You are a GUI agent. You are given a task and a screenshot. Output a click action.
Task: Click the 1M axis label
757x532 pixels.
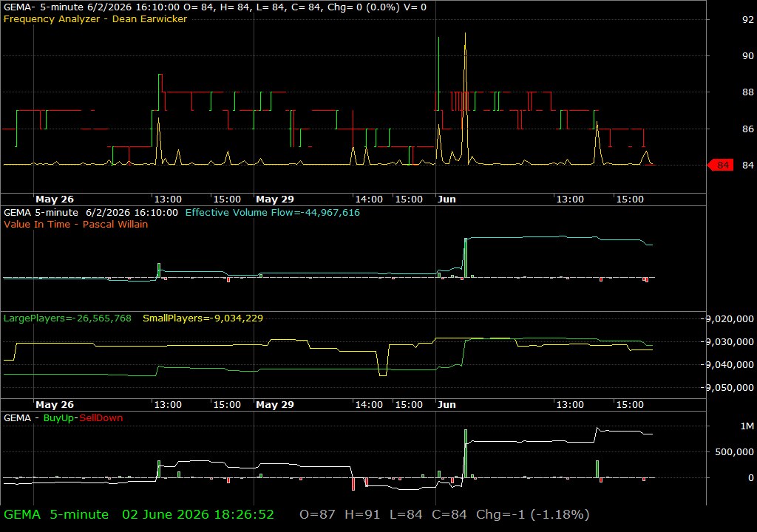(747, 426)
